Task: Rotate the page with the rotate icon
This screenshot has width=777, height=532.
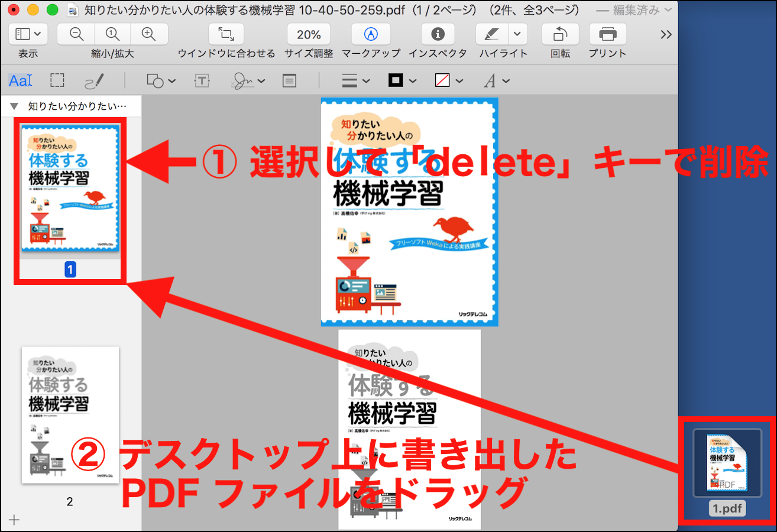Action: pos(560,34)
